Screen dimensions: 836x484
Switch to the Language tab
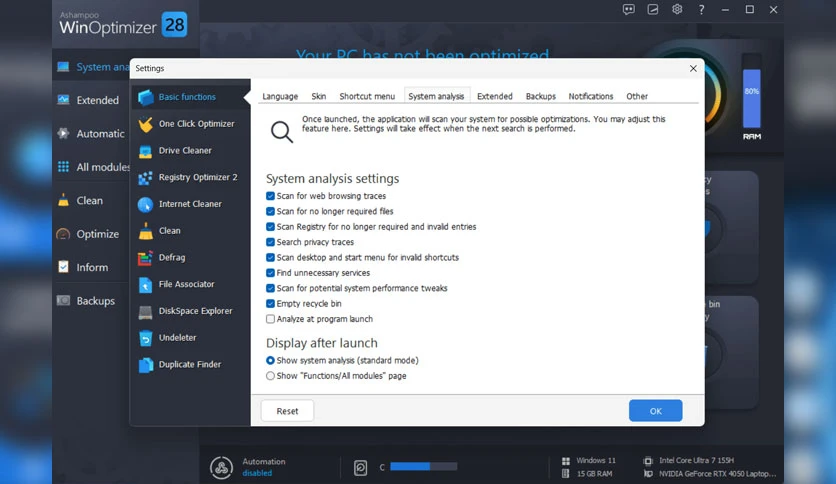pyautogui.click(x=280, y=96)
